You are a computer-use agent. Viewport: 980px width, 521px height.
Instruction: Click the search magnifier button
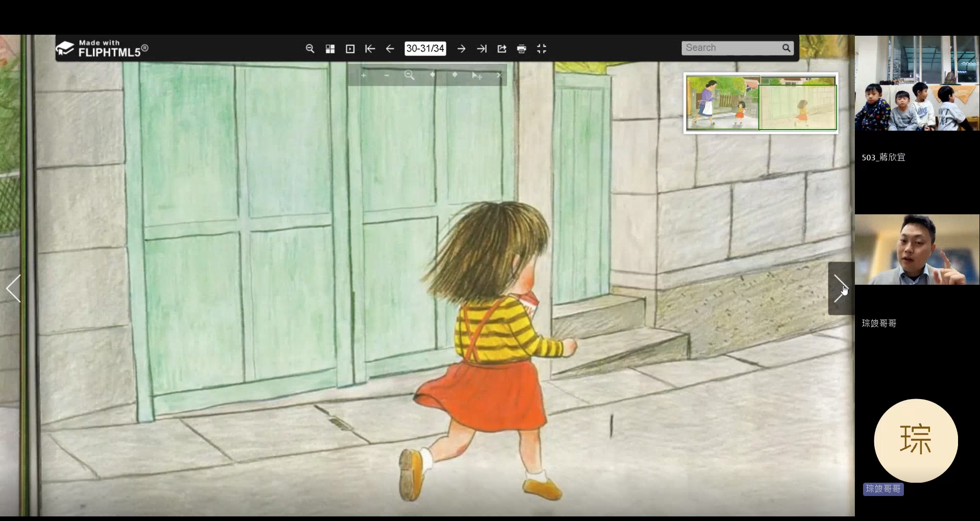click(x=786, y=48)
